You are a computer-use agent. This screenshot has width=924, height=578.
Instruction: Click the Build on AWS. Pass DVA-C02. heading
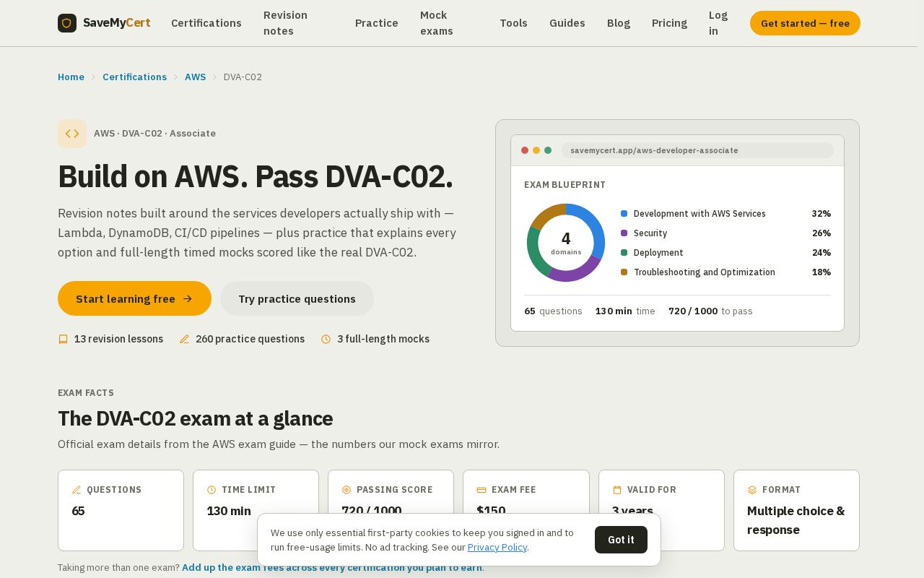click(x=256, y=177)
